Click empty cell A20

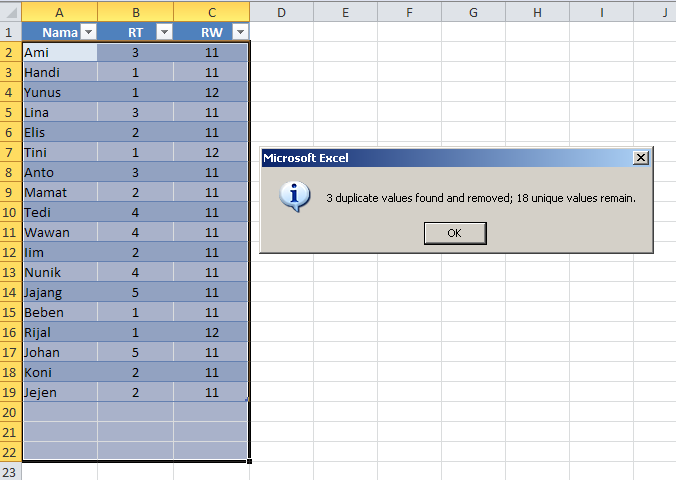click(x=59, y=412)
